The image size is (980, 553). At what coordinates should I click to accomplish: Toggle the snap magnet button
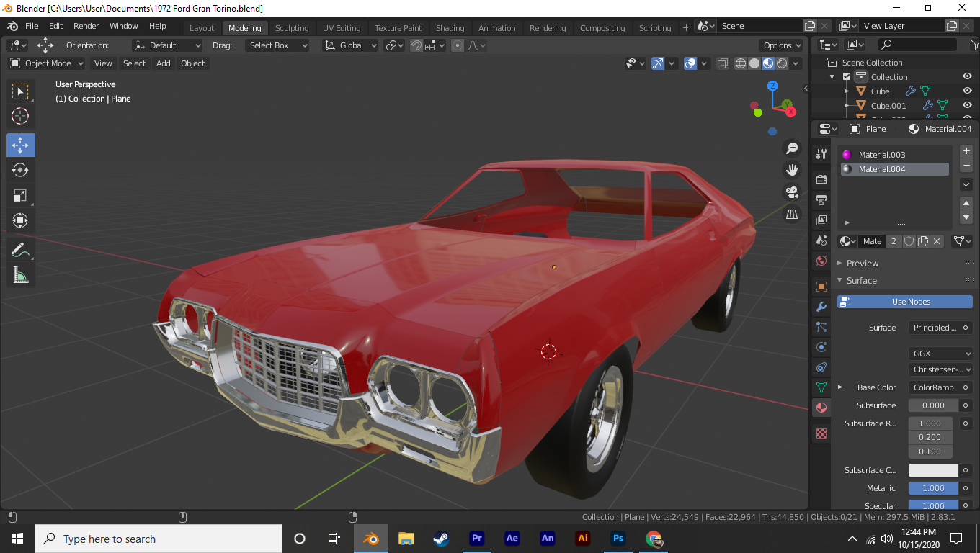click(416, 45)
